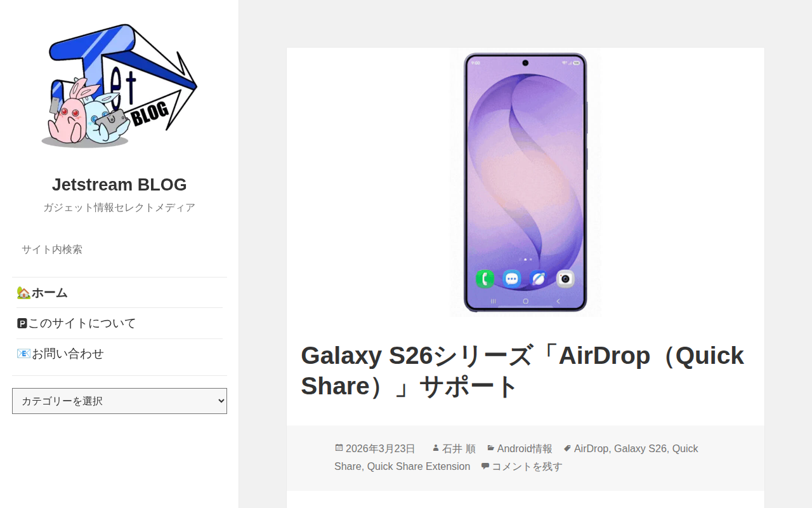Open the カテゴリーを選択 dropdown
This screenshot has height=508, width=812.
[x=119, y=401]
